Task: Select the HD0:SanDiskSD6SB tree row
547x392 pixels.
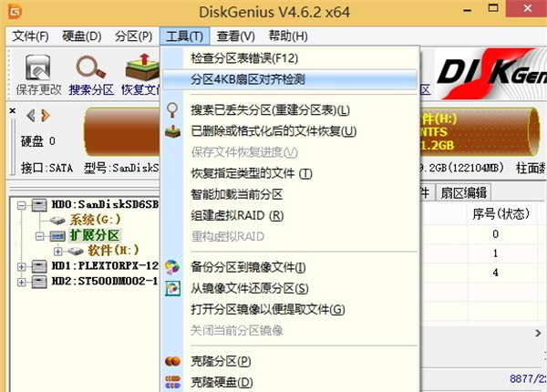Action: [x=105, y=205]
